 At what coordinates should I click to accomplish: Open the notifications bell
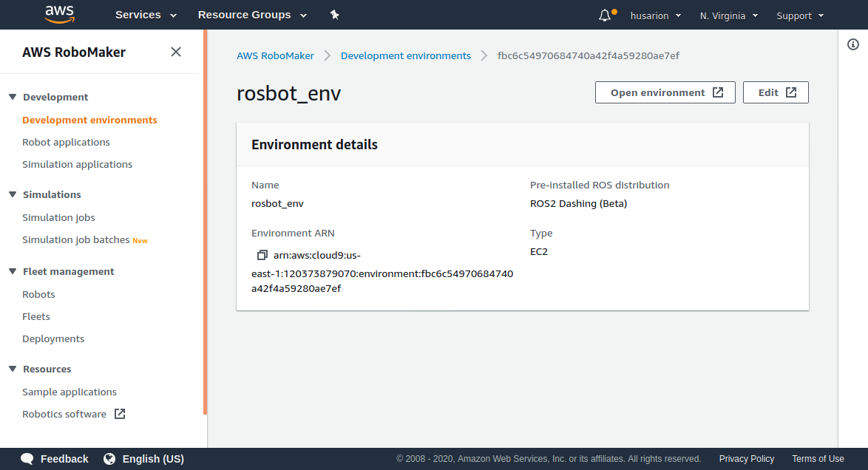tap(605, 16)
